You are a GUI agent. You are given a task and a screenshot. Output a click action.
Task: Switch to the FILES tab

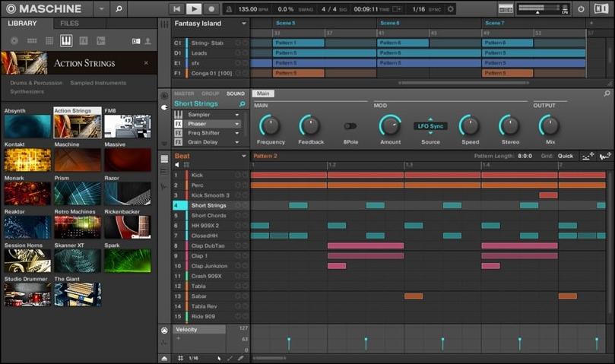[69, 24]
